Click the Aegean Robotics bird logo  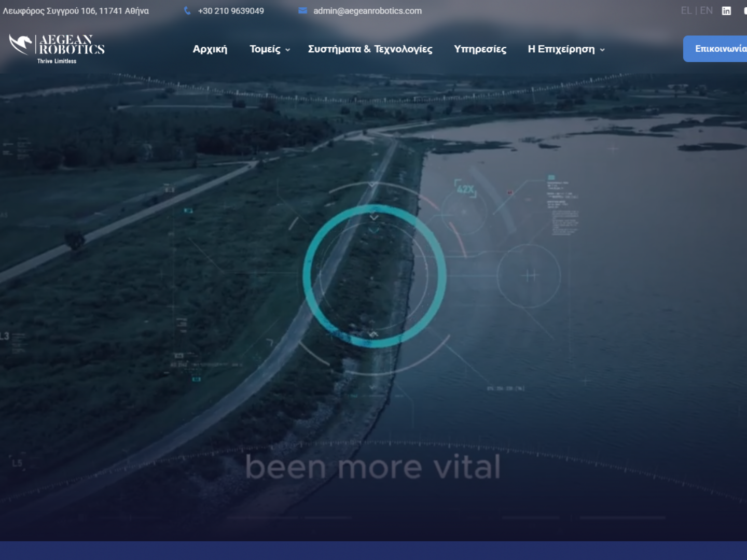click(21, 45)
